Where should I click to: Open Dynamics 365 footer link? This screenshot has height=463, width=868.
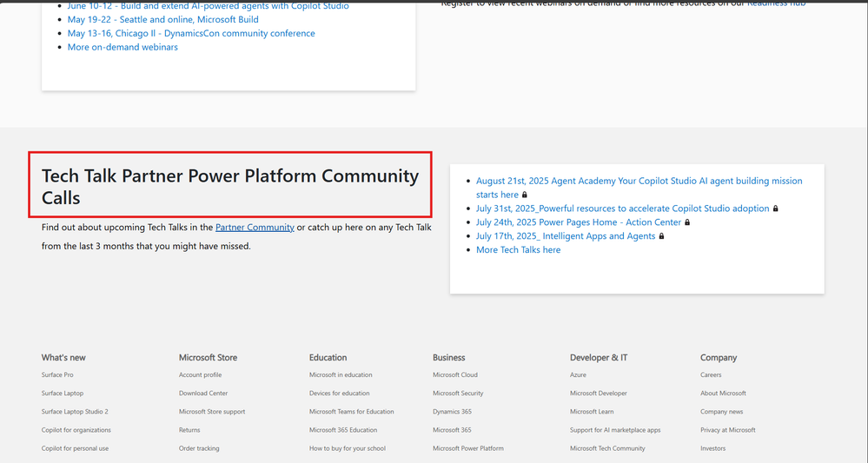click(453, 412)
